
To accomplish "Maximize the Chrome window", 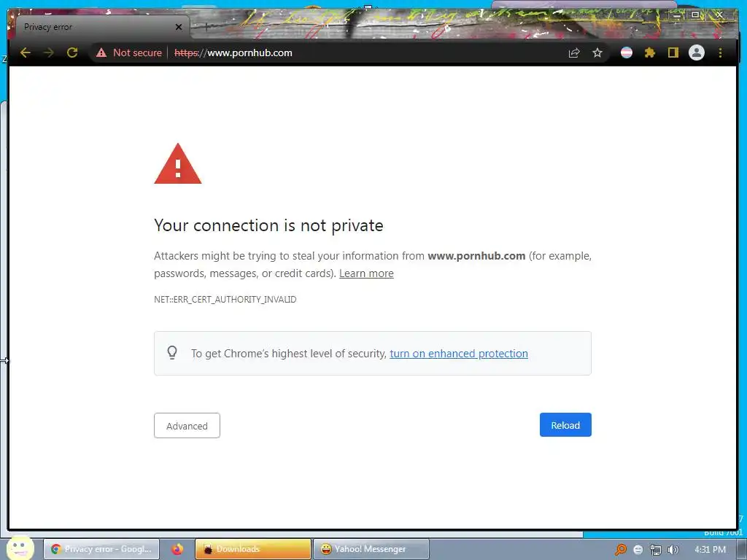I will (695, 15).
